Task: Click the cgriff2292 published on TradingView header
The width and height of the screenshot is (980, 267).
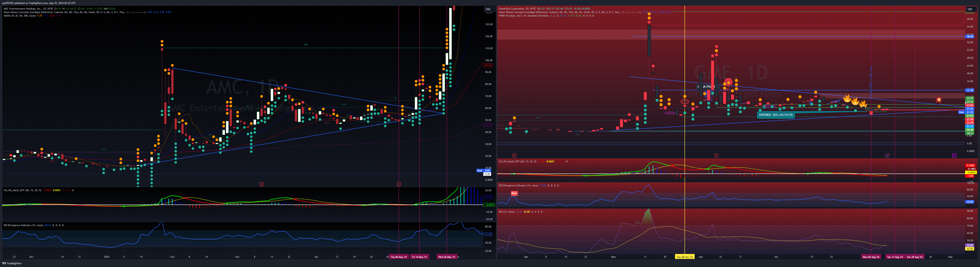Action: click(x=39, y=3)
